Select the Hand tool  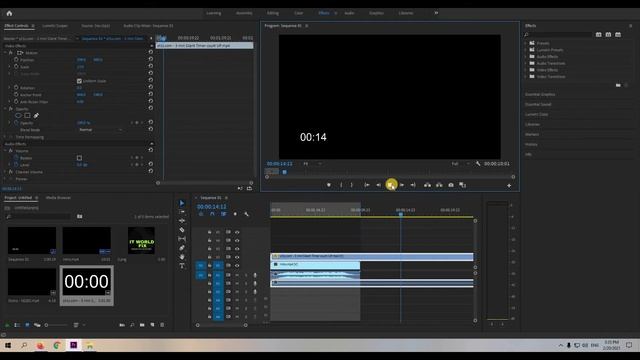click(182, 257)
